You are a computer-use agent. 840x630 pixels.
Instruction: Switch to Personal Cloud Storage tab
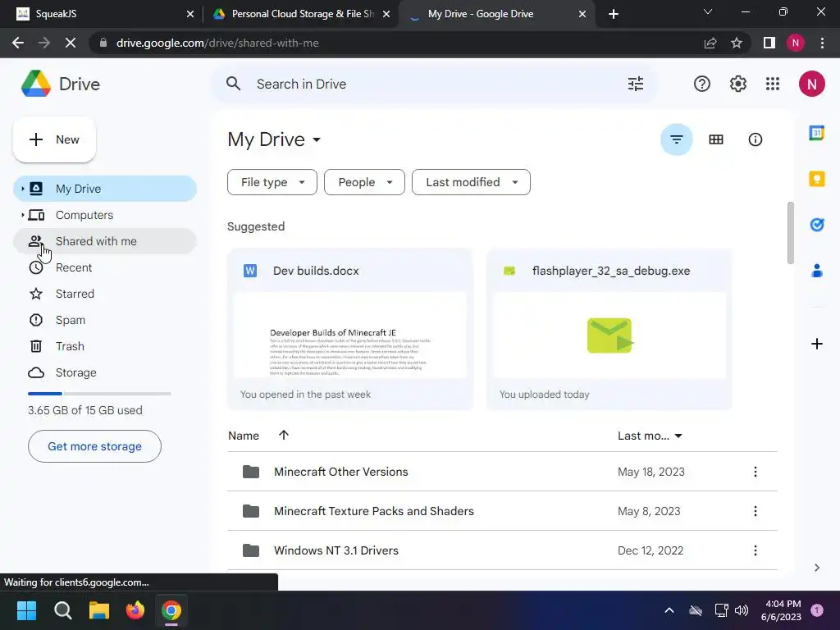[300, 14]
